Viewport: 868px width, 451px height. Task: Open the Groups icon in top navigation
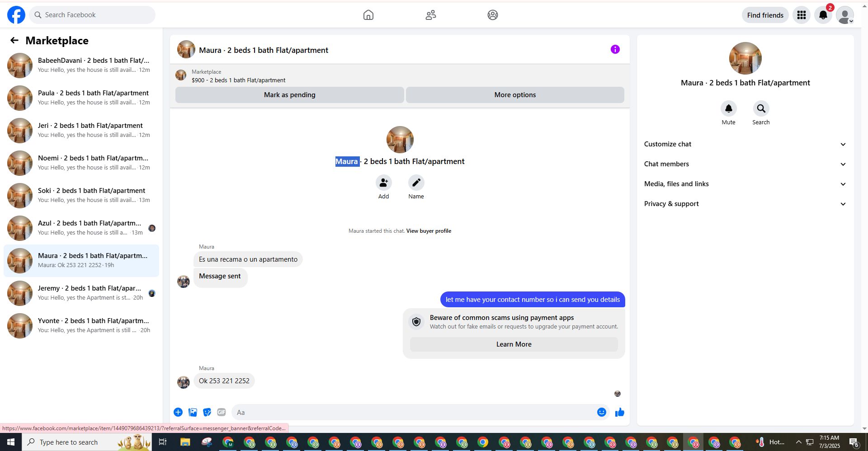pyautogui.click(x=493, y=15)
